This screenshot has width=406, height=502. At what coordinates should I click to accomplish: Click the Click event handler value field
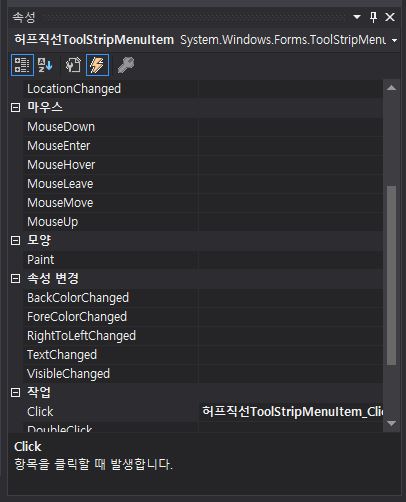tap(291, 412)
